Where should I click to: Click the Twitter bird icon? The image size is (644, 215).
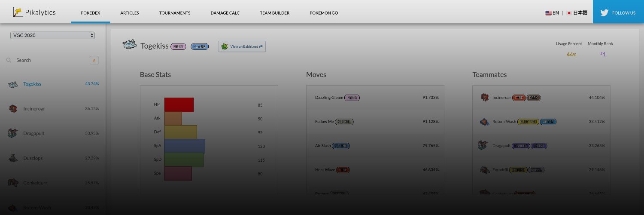(605, 13)
